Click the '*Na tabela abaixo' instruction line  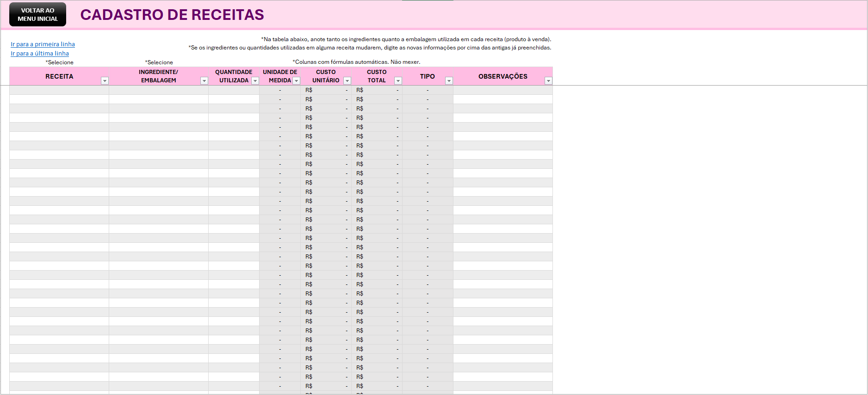[x=406, y=39]
